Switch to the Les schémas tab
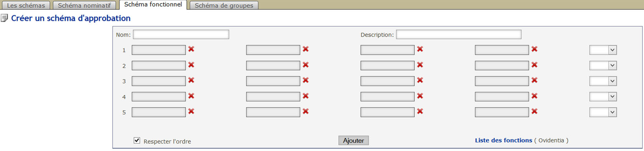644x151 pixels. point(26,6)
